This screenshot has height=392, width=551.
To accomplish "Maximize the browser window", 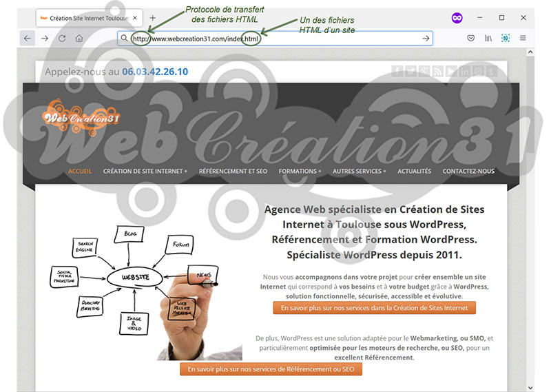I will [x=501, y=18].
